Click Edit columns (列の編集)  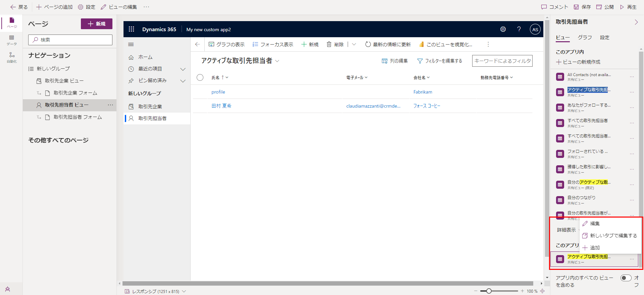pyautogui.click(x=395, y=61)
